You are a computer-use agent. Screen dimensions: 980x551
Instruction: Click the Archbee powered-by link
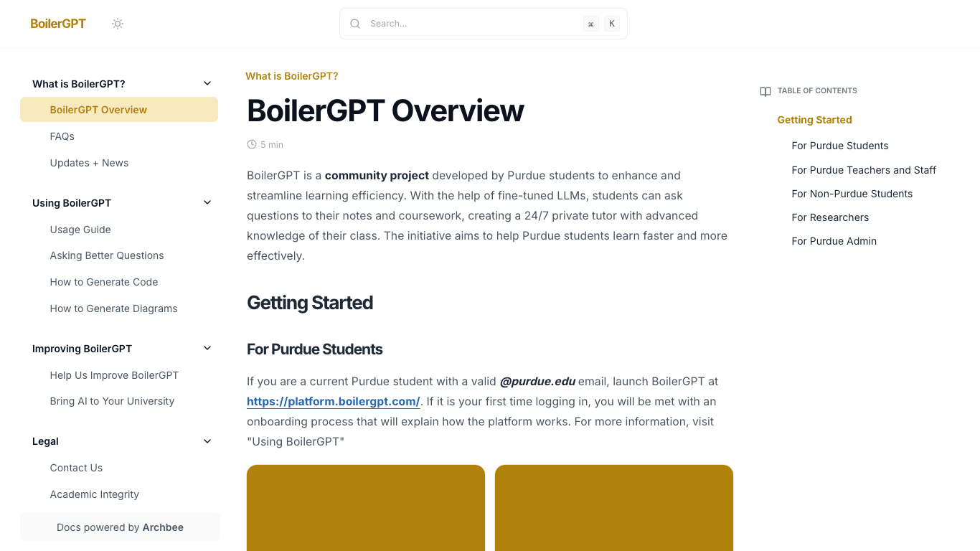point(163,527)
